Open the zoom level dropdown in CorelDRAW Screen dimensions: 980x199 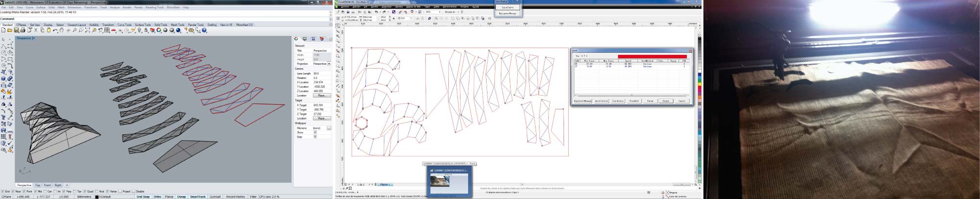point(440,12)
